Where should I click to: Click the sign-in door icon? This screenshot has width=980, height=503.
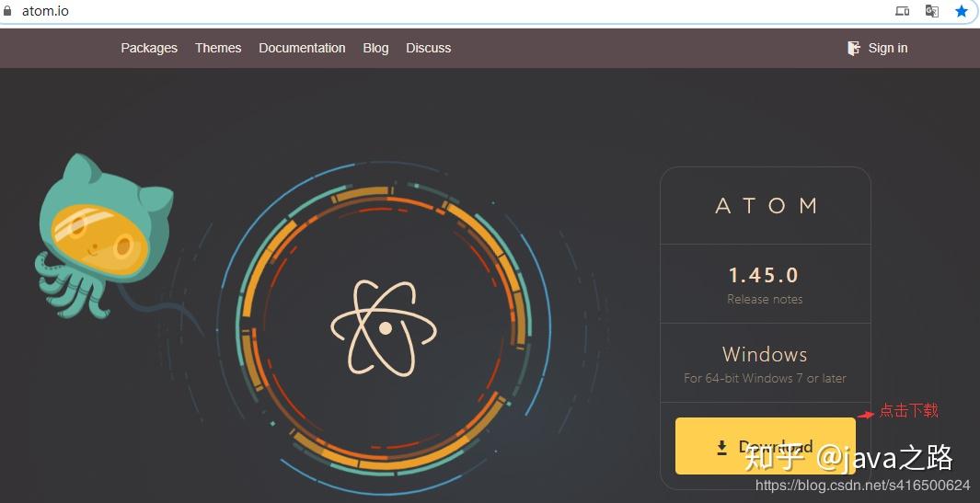coord(854,48)
